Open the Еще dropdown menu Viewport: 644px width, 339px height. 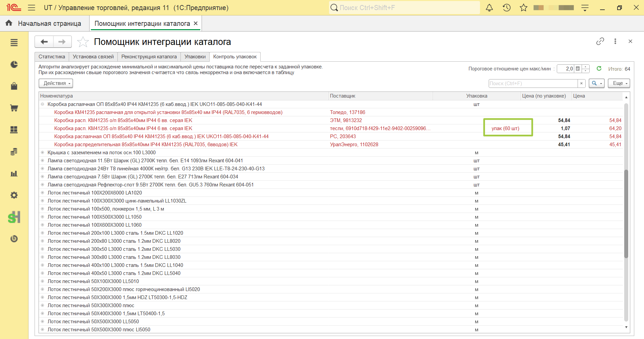tap(619, 83)
